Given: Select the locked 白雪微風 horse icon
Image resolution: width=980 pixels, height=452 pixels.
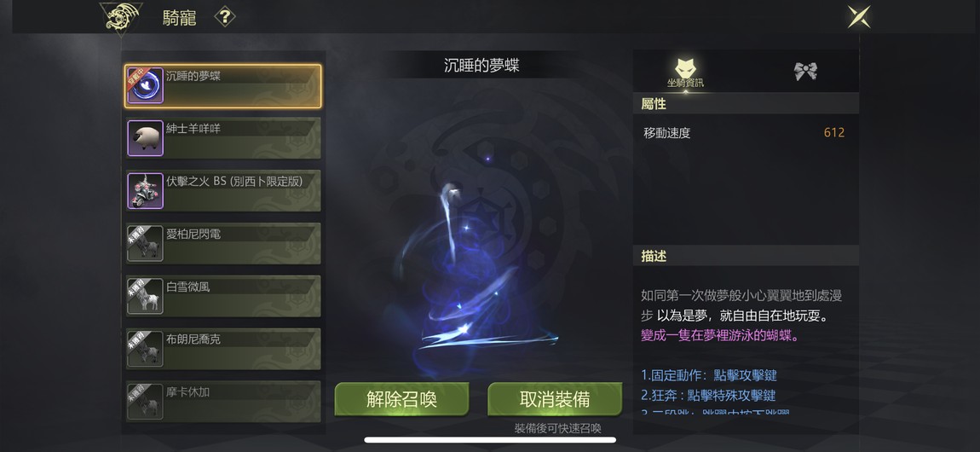Looking at the screenshot, I should tap(145, 296).
